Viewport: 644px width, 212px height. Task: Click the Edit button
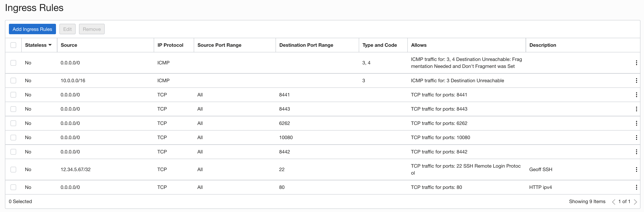pos(67,29)
